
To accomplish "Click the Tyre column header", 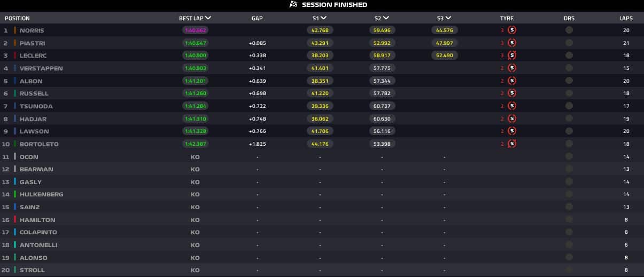I will click(507, 18).
